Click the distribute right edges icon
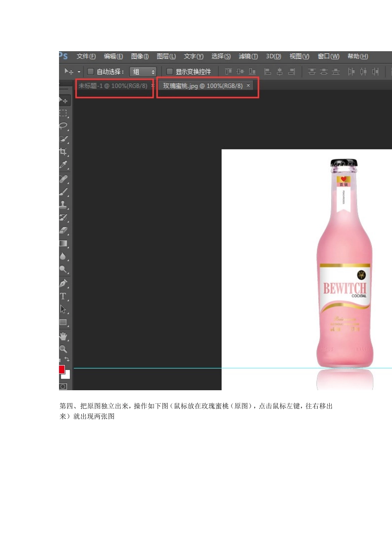 click(x=375, y=71)
